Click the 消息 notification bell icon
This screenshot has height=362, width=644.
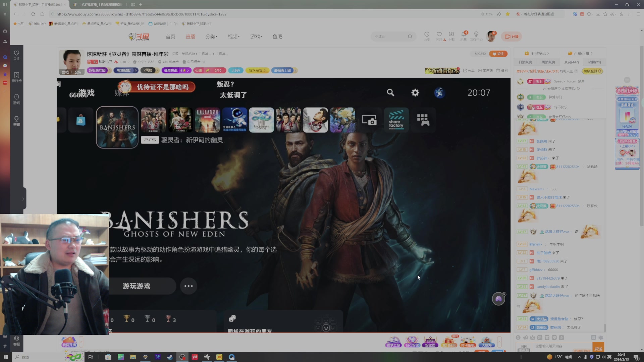(464, 35)
